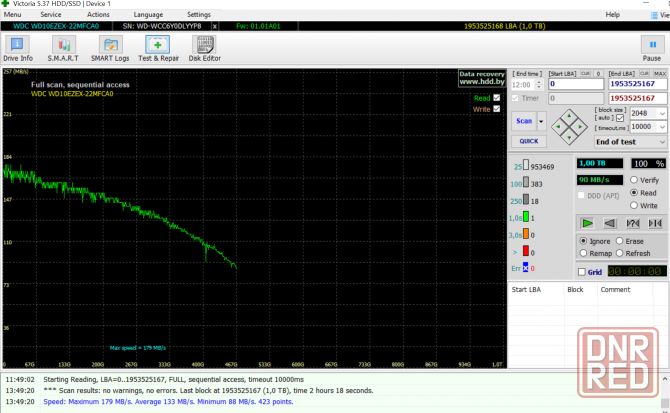Click the End LBA CUR button
The width and height of the screenshot is (670, 413).
click(644, 73)
